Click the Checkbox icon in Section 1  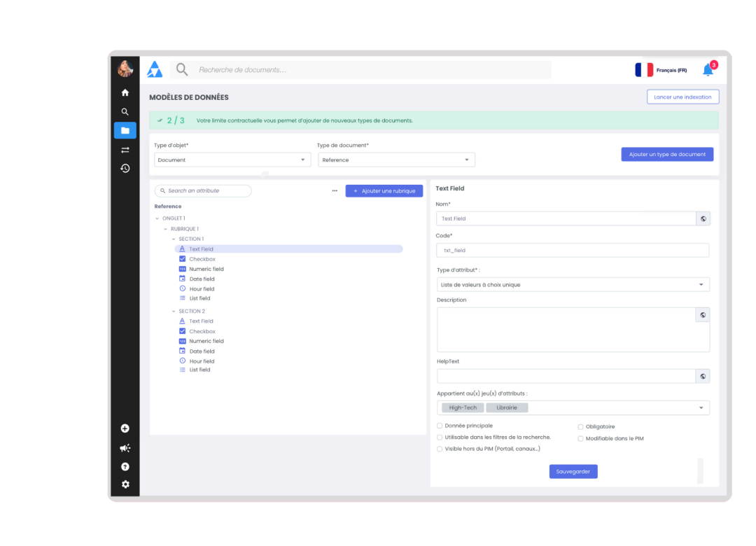pyautogui.click(x=182, y=259)
